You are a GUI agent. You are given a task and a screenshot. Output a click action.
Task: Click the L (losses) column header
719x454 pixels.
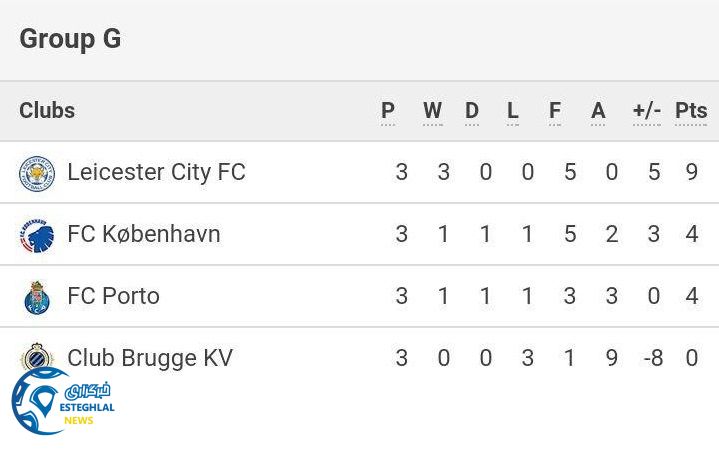pyautogui.click(x=513, y=111)
